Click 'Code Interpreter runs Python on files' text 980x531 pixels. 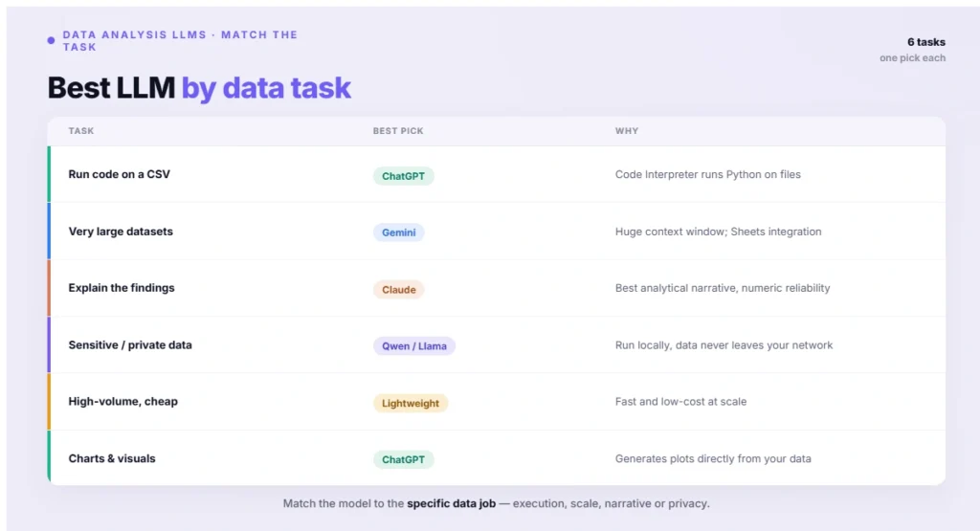707,174
